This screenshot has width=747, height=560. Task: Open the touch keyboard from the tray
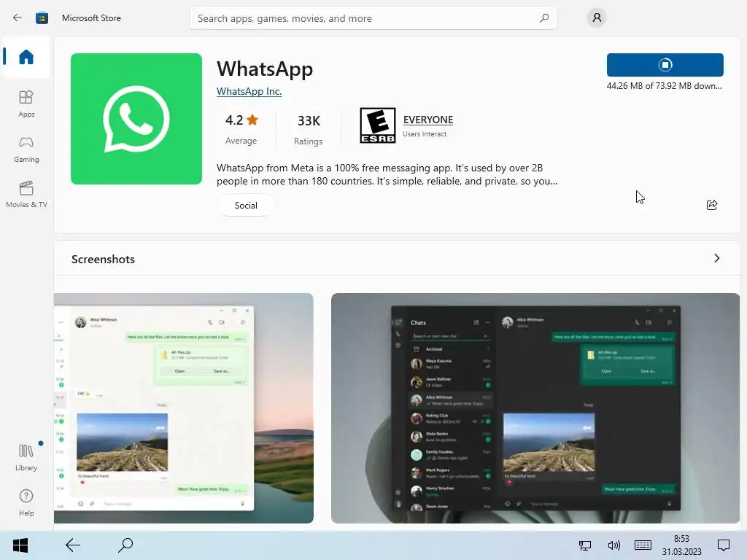[x=643, y=545]
